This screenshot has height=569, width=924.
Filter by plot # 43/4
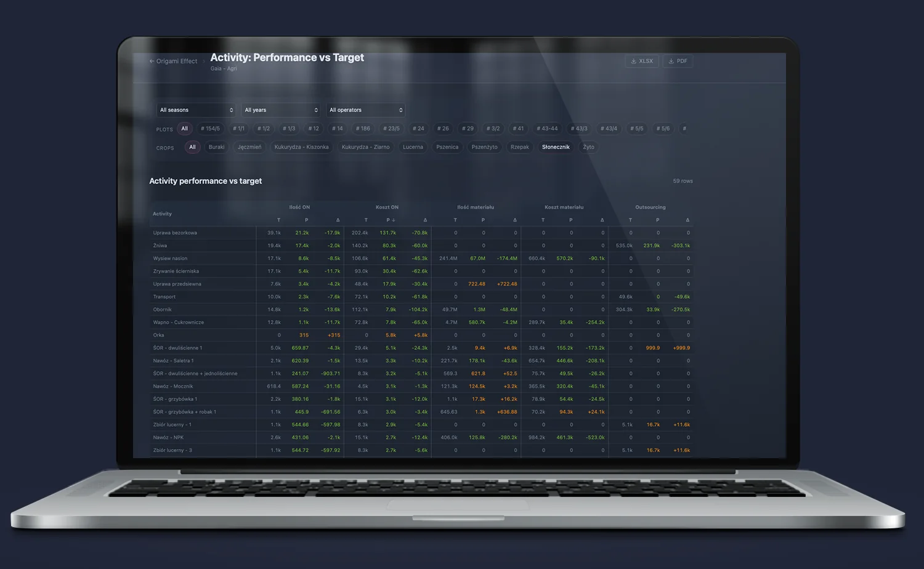[x=609, y=129]
